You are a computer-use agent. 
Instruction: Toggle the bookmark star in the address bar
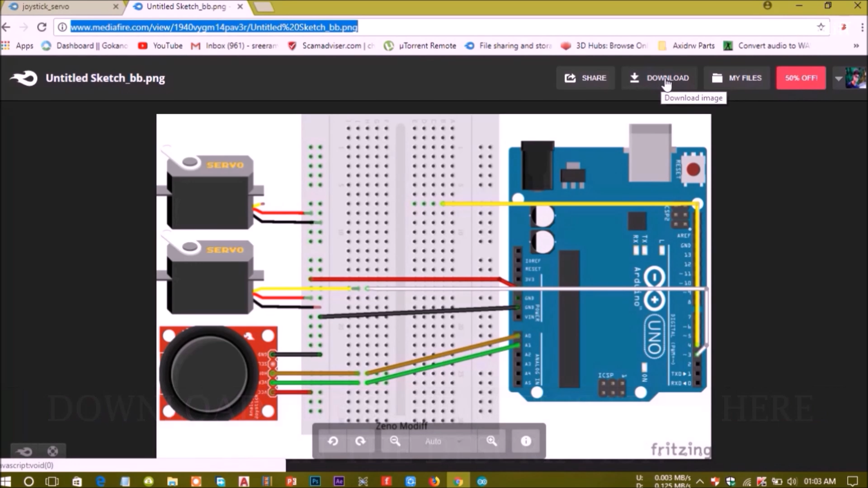[x=821, y=27]
